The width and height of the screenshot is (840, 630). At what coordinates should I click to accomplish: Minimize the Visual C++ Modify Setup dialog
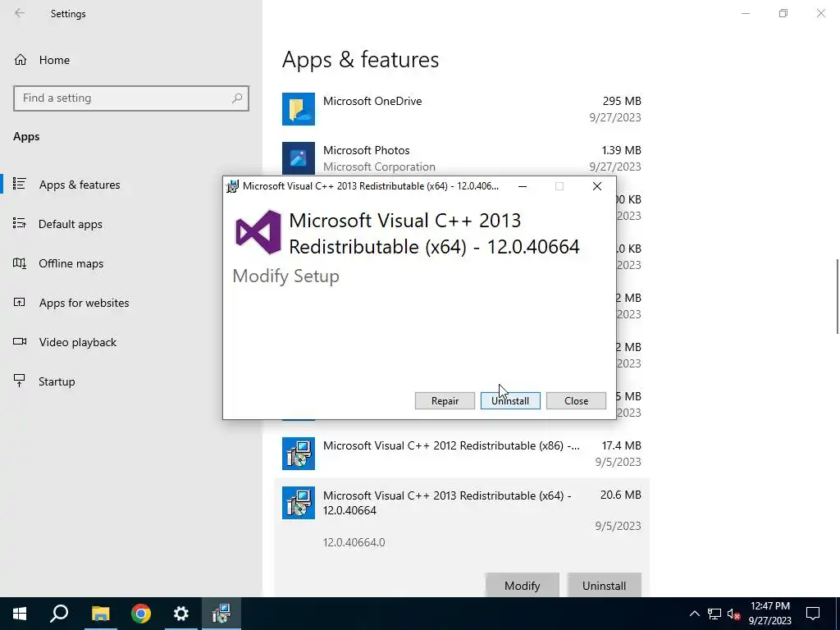point(523,186)
